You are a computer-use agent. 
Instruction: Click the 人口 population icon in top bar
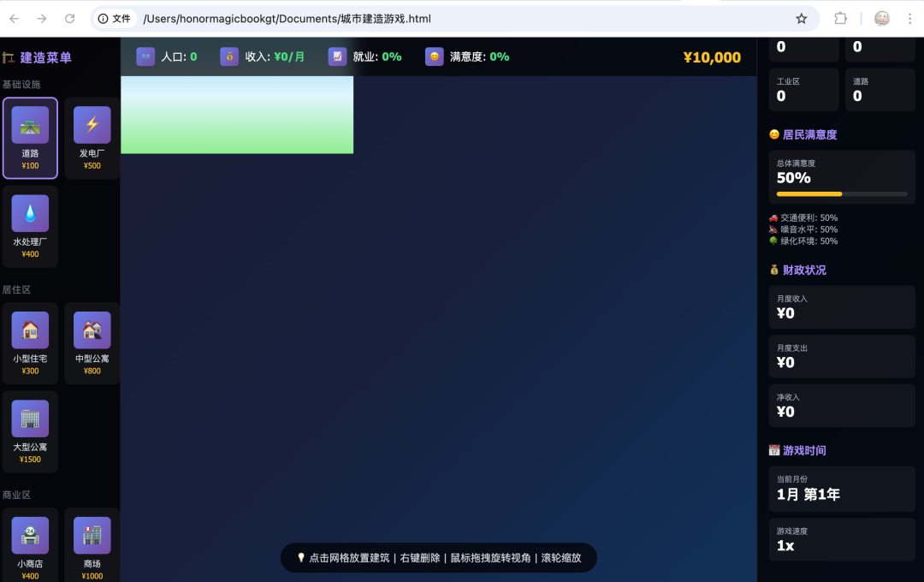[145, 56]
